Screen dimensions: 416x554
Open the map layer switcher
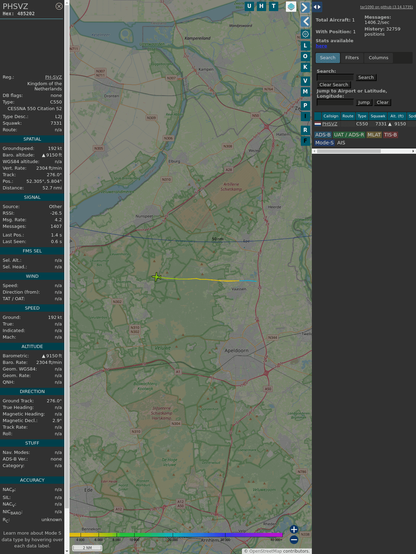(291, 6)
